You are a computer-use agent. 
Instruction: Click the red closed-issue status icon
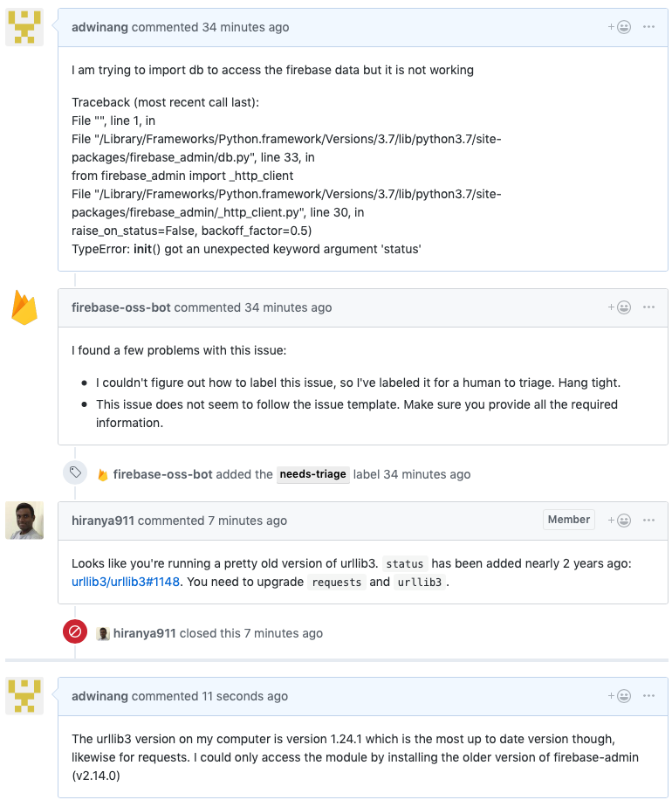75,632
